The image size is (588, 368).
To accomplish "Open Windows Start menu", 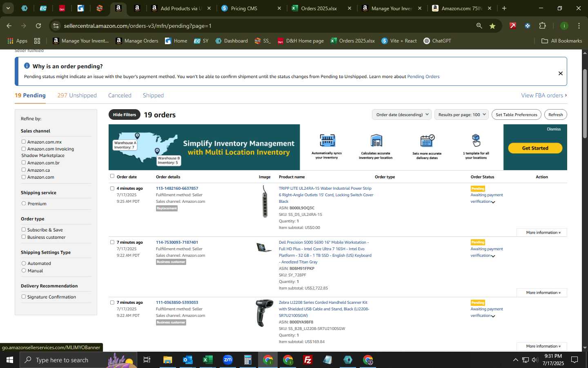I will coord(10,360).
